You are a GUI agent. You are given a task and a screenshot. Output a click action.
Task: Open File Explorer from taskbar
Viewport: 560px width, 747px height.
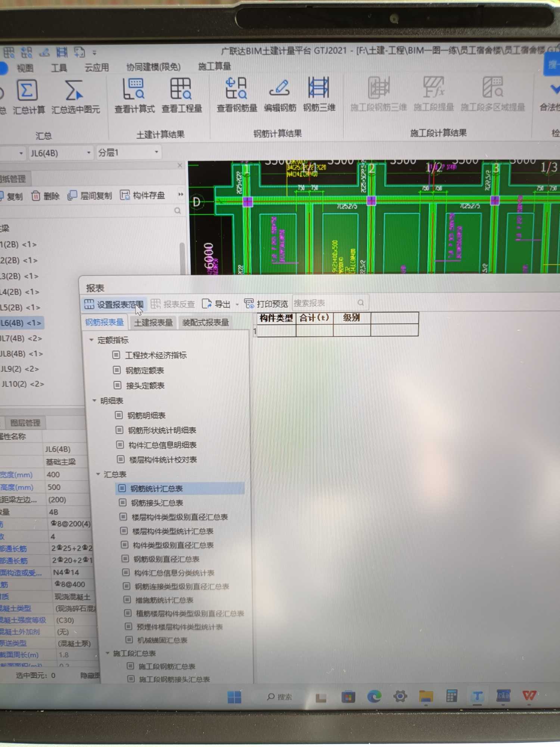coord(426,696)
